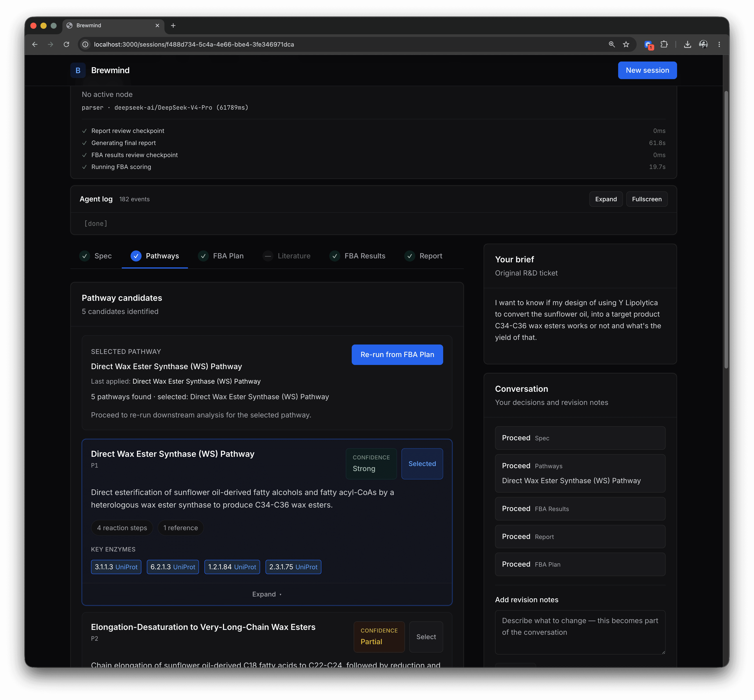Open the FBA Plan tab
The height and width of the screenshot is (700, 754).
(221, 256)
